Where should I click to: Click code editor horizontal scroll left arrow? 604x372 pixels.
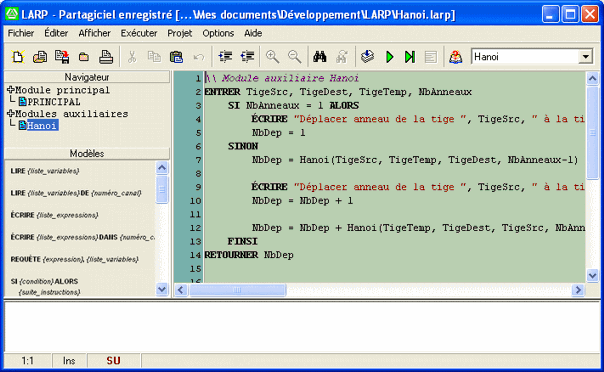[x=181, y=290]
